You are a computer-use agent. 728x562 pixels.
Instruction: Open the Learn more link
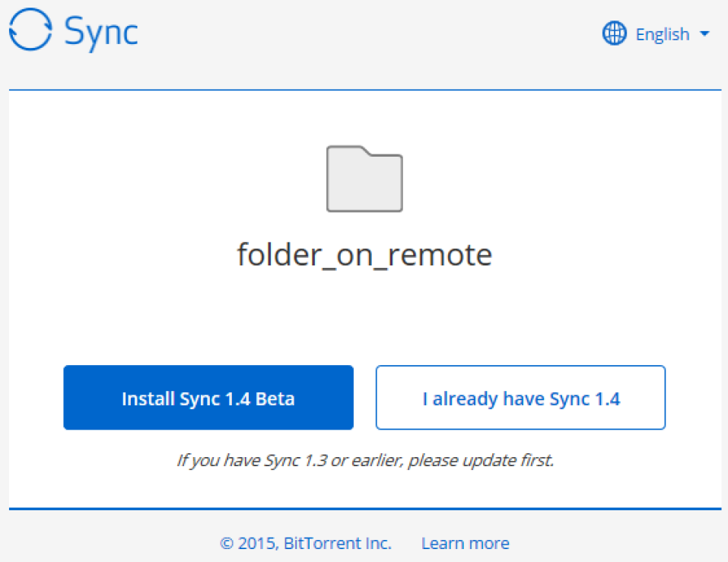click(465, 543)
